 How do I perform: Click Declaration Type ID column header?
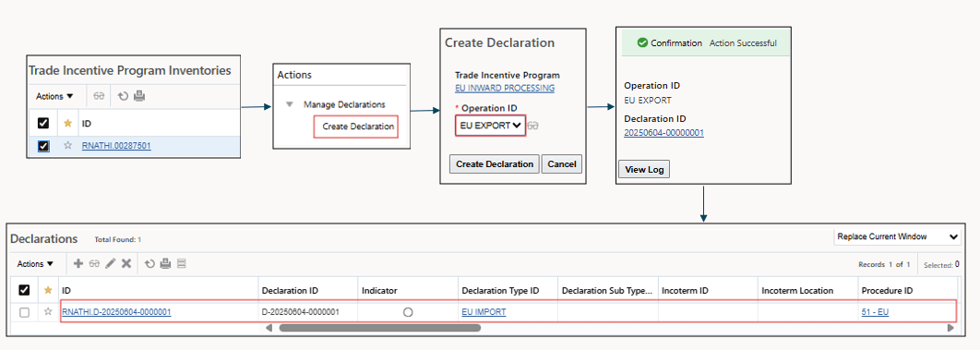point(500,291)
